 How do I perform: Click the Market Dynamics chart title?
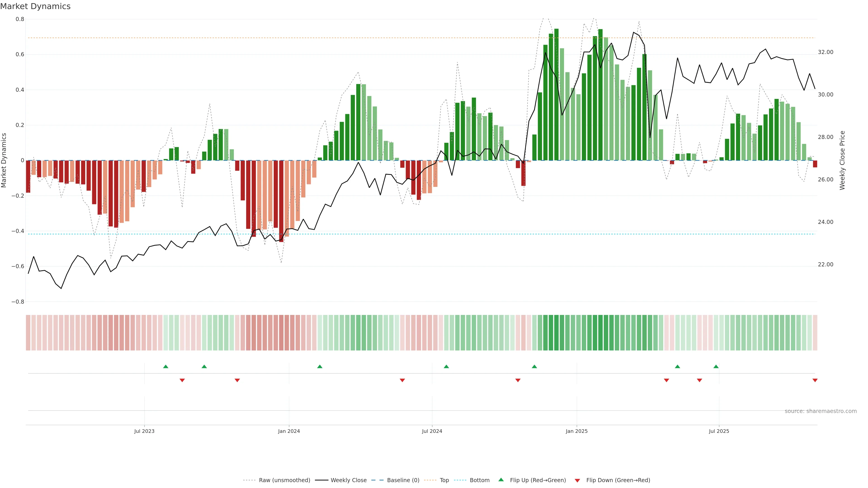tap(35, 6)
